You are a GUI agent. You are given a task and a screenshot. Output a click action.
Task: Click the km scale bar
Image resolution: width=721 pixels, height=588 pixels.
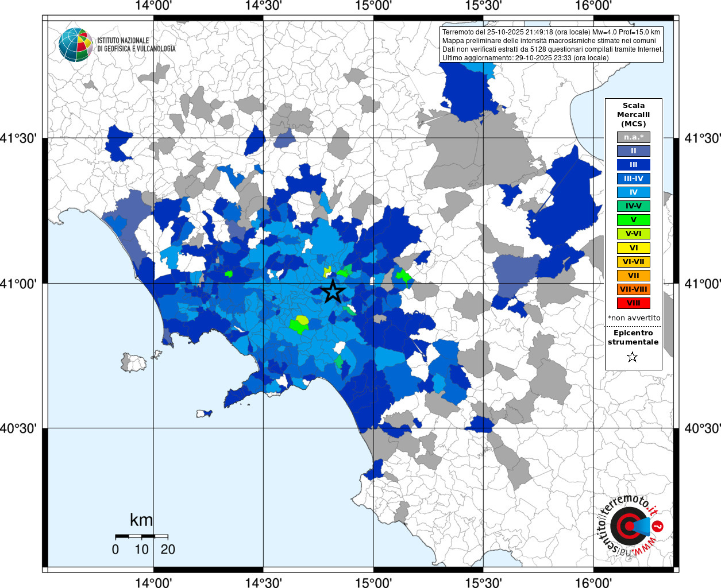click(141, 536)
